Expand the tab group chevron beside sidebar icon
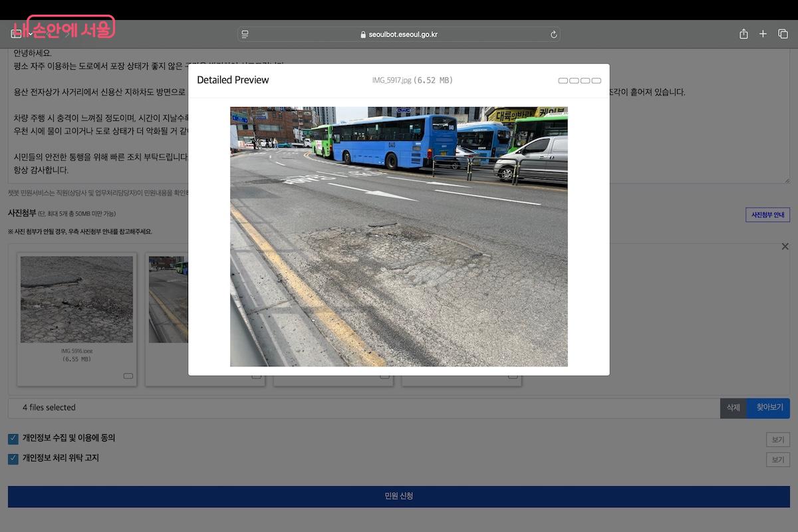 coord(31,35)
